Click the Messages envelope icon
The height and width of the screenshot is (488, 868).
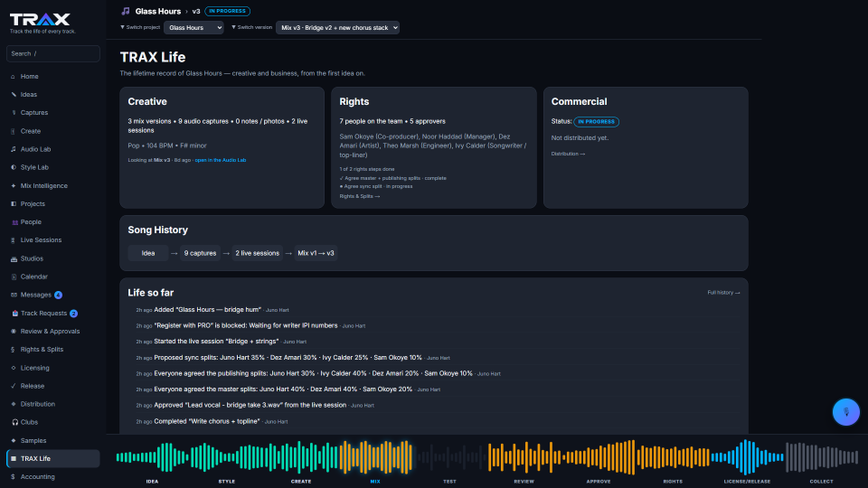14,295
